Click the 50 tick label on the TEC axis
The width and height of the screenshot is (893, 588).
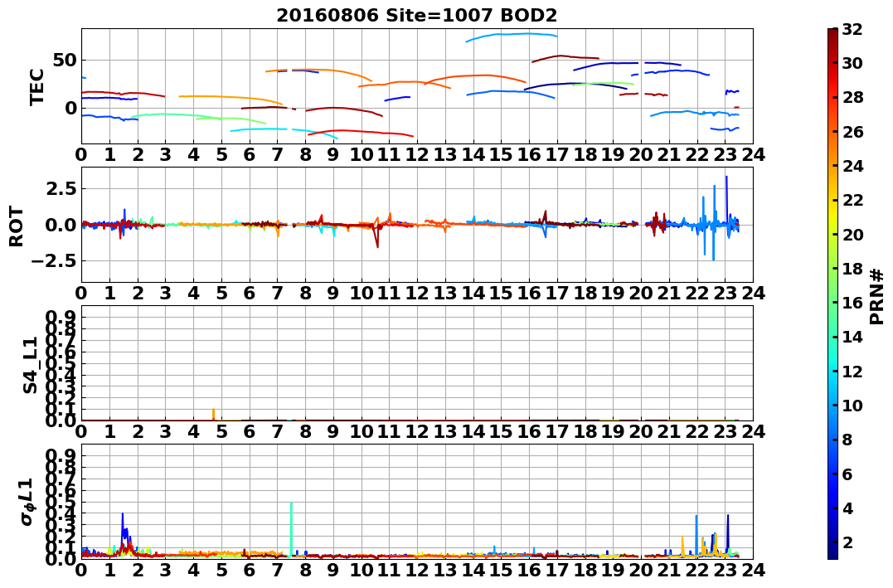pyautogui.click(x=65, y=60)
